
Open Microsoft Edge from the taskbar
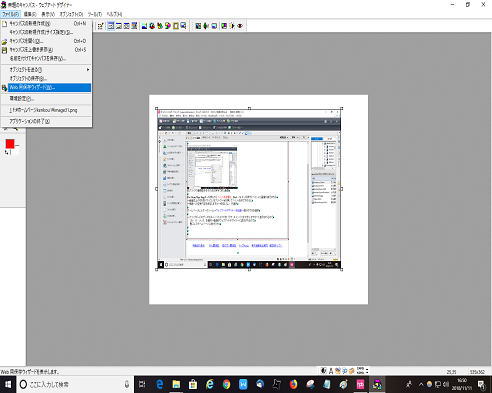point(160,385)
